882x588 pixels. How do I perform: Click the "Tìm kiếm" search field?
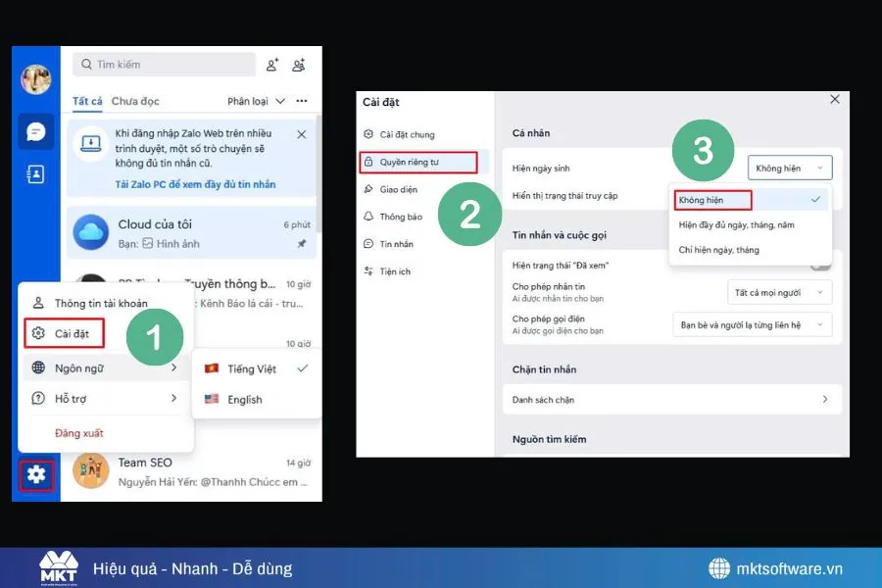tap(164, 65)
